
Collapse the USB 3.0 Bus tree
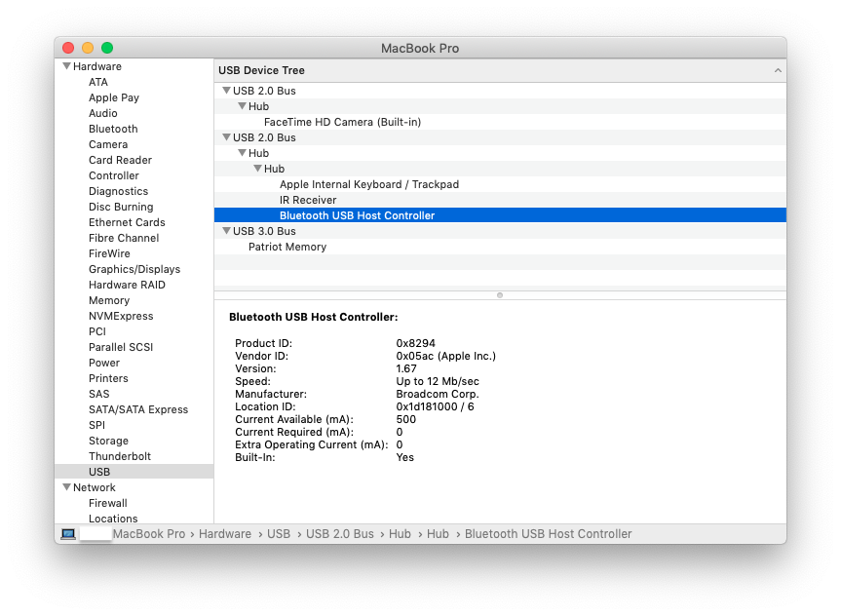226,231
